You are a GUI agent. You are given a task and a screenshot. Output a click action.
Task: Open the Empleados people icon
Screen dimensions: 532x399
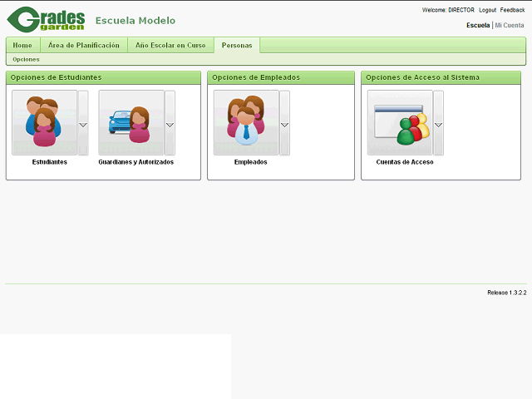coord(246,122)
